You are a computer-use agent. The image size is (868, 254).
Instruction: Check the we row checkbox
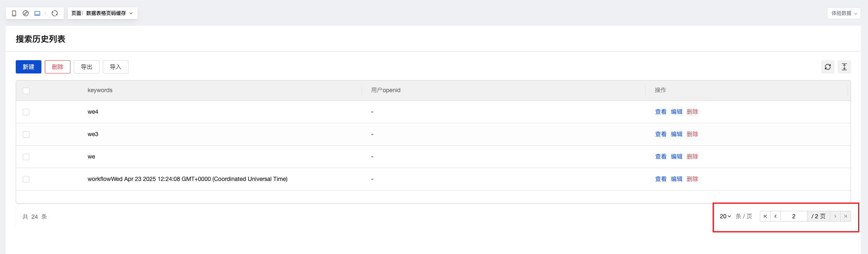coord(26,157)
